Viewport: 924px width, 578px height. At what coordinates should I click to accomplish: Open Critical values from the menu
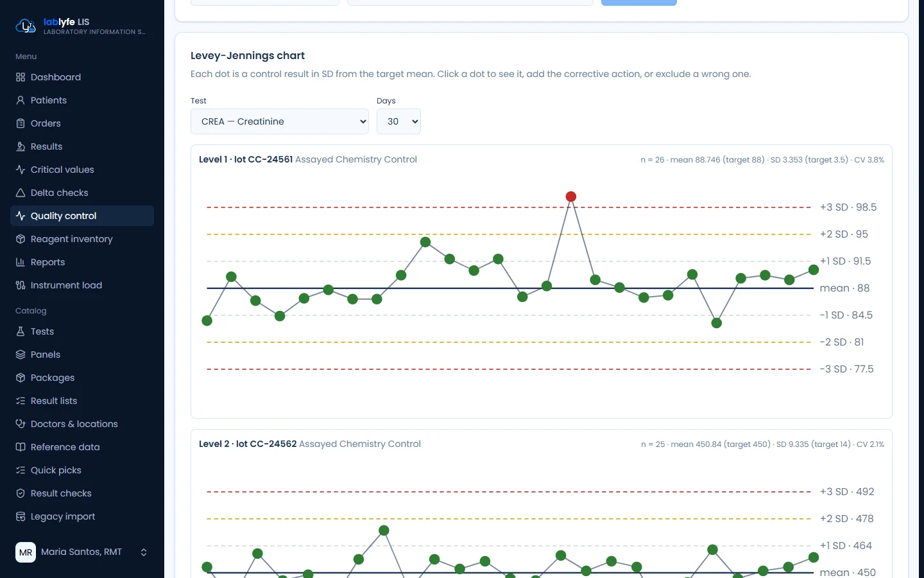point(82,170)
